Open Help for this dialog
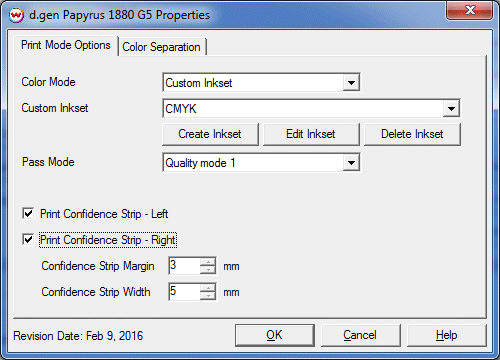Screen dimensions: 500x360 (447, 335)
